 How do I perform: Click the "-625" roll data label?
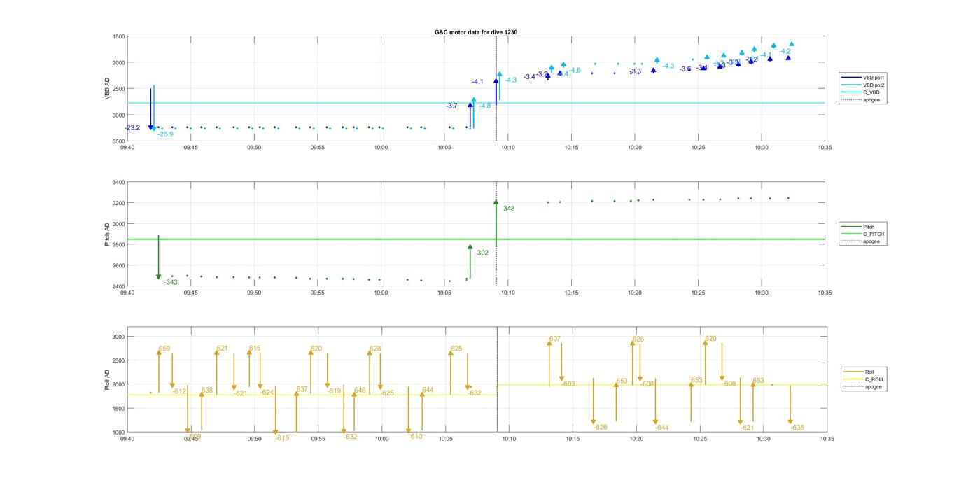387,393
